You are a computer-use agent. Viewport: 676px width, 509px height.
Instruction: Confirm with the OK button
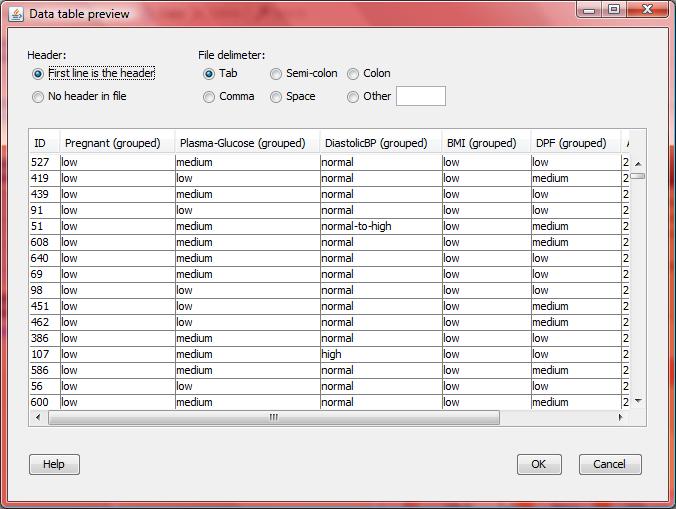pyautogui.click(x=539, y=464)
